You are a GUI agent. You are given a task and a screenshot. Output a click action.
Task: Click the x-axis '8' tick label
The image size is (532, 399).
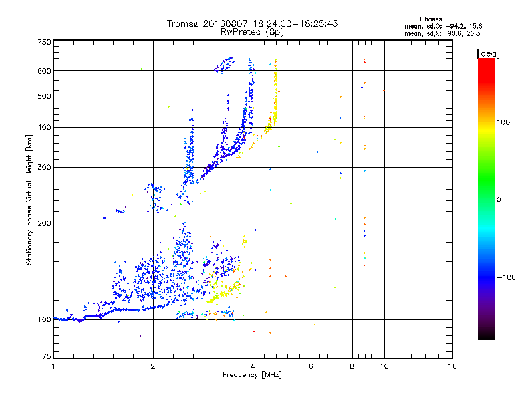352,366
